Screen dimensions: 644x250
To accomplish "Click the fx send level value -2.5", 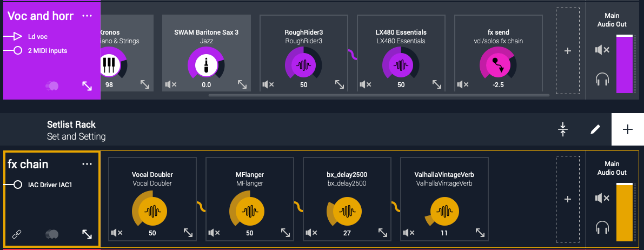I will [498, 85].
